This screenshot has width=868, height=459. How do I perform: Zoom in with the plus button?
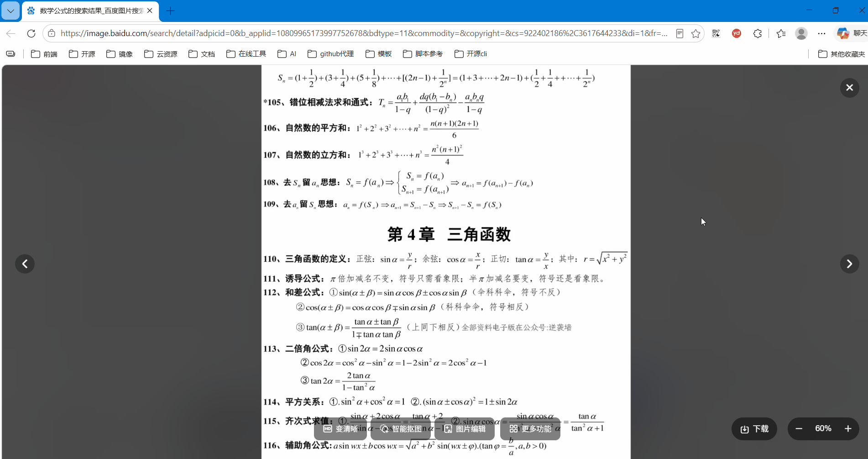coord(848,428)
